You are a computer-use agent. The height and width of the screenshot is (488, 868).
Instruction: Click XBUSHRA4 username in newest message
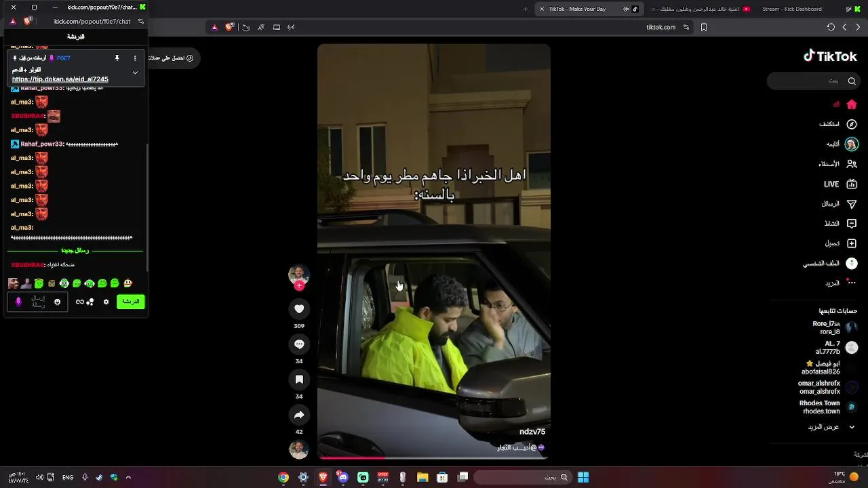tap(27, 265)
